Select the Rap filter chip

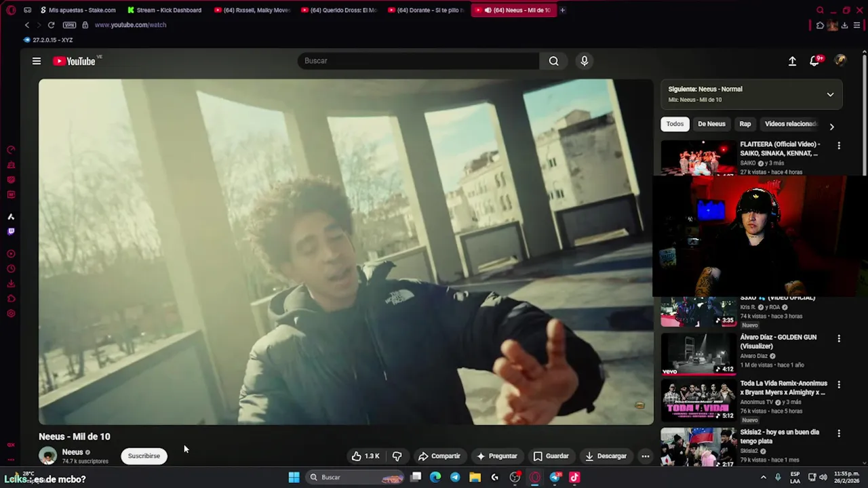pyautogui.click(x=745, y=124)
